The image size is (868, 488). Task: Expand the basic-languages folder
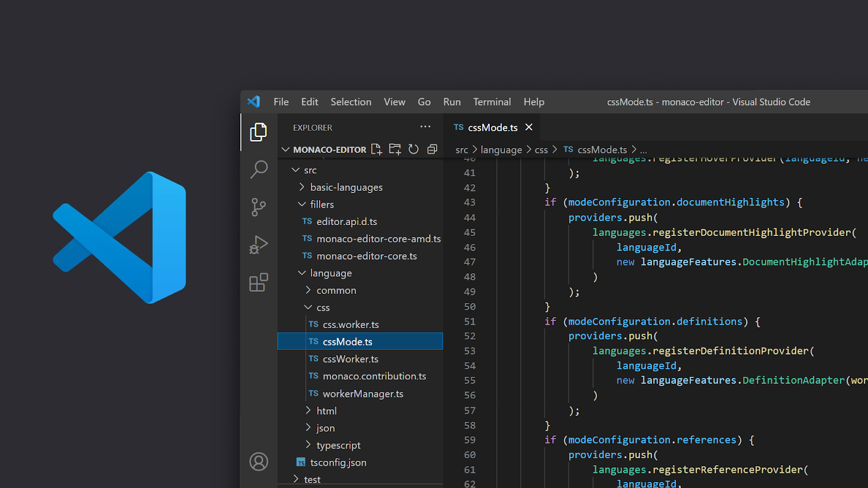(x=346, y=187)
